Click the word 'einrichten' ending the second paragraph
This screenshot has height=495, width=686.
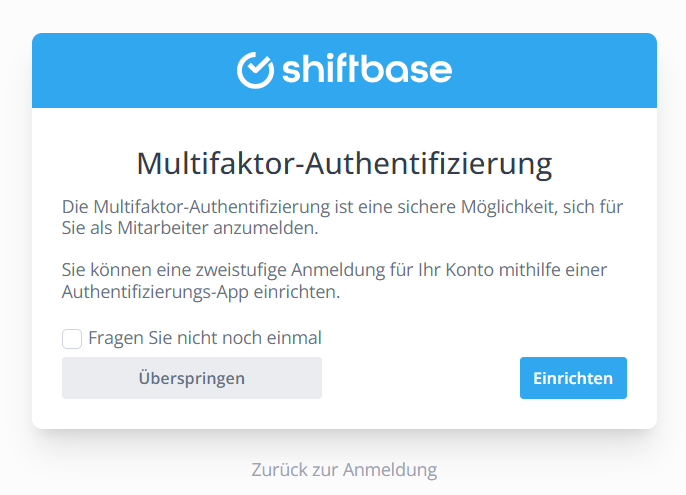point(297,292)
